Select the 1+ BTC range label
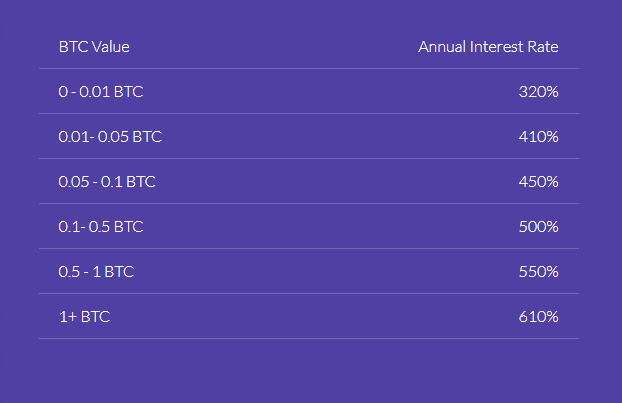Viewport: 622px width, 403px height. point(84,316)
